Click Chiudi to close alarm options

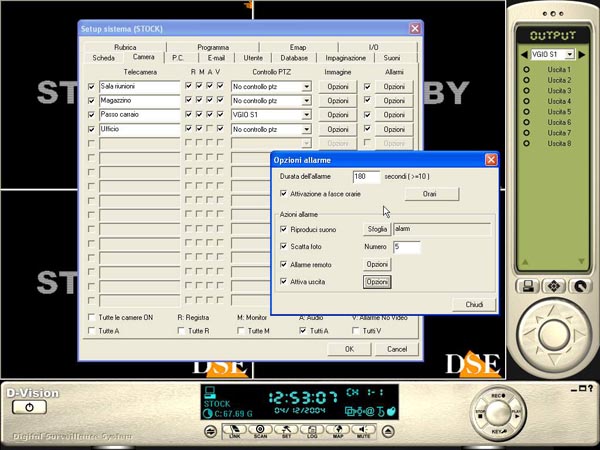point(473,304)
